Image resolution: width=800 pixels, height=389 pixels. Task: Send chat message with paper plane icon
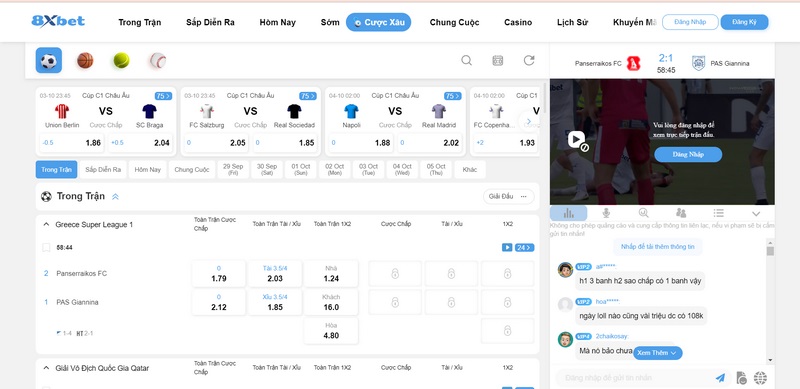coord(720,378)
